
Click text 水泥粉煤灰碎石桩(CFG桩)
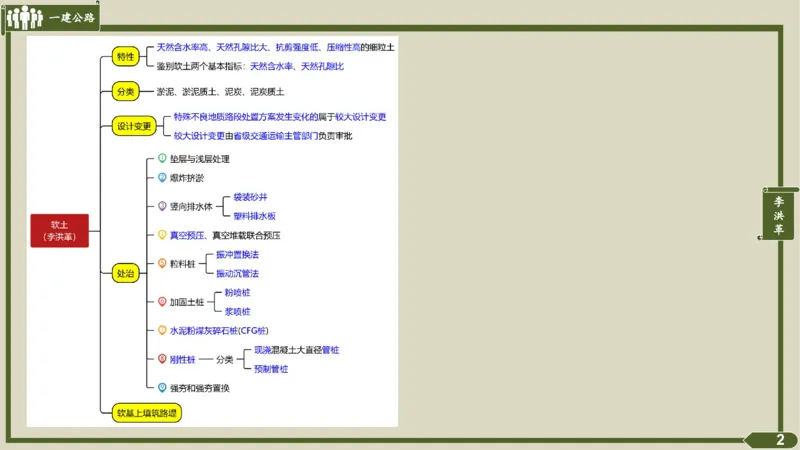219,331
